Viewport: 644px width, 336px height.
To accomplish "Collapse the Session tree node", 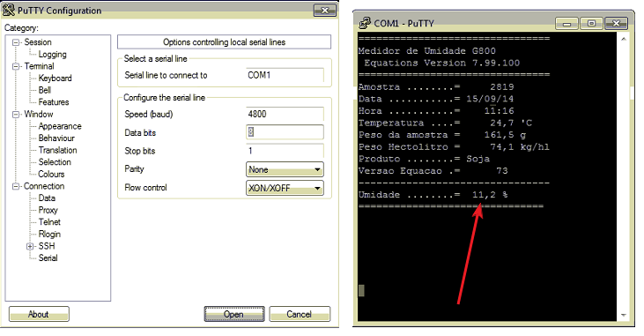I will coord(16,42).
